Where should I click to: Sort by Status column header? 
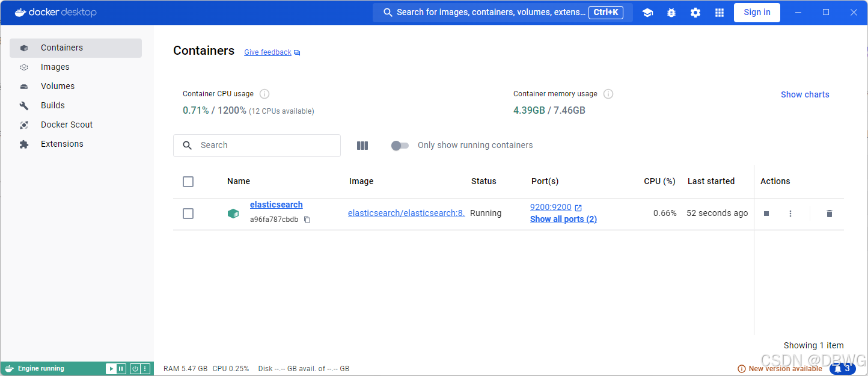click(x=484, y=182)
